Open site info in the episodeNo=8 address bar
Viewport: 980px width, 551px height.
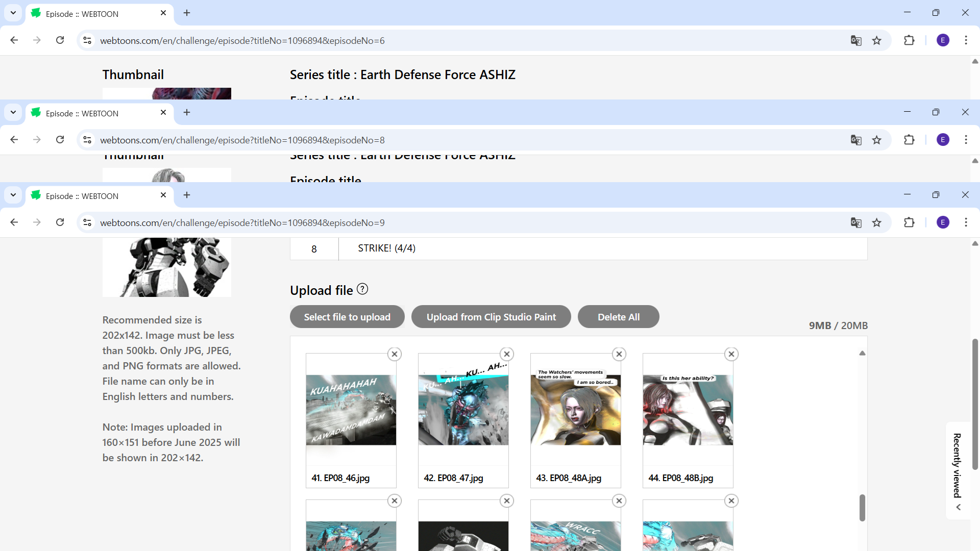pos(87,140)
